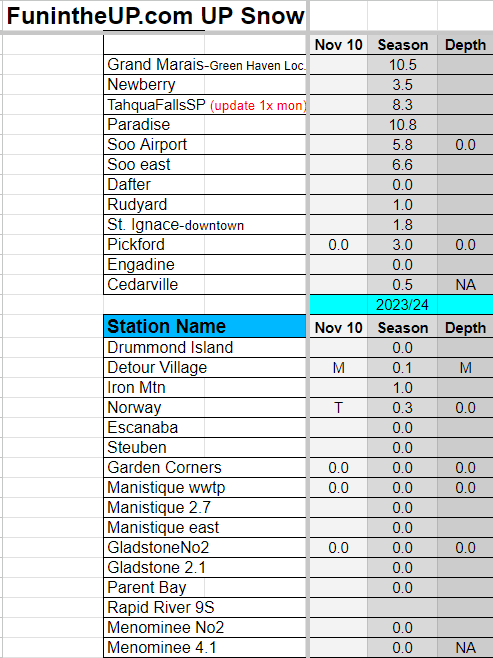Screen dimensions: 493x658
Task: Select the Depth value 0.0 for Soo Airport
Action: pyautogui.click(x=465, y=144)
